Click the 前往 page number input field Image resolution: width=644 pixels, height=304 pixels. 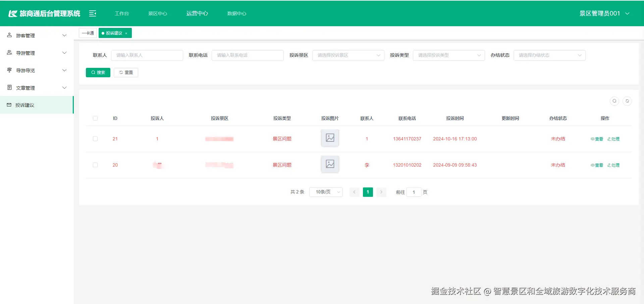coord(414,192)
